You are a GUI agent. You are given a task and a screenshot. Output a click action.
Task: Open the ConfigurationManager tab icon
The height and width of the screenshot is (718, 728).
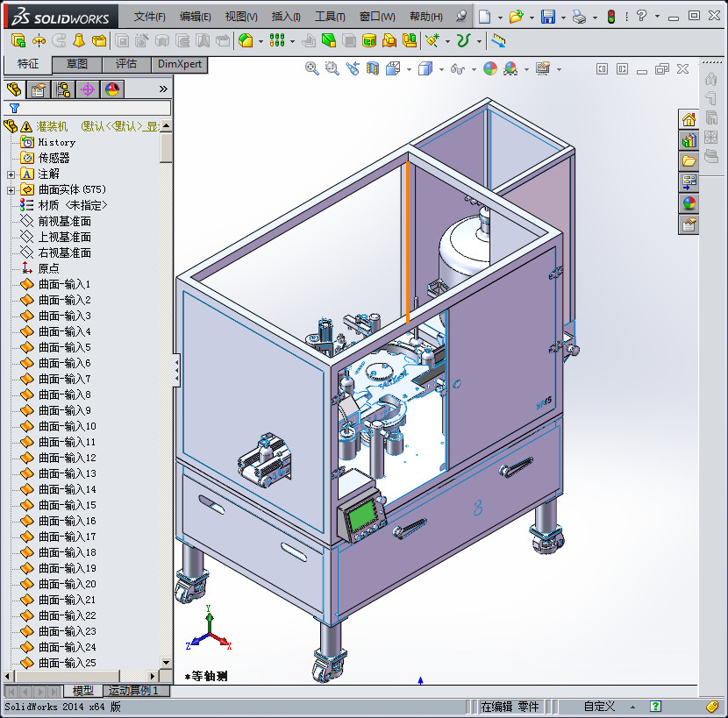63,89
